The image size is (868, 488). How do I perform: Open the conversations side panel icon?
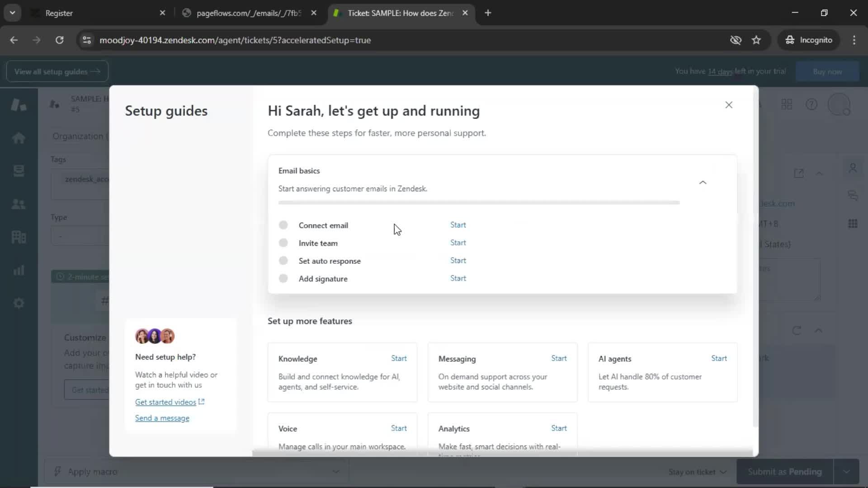coord(853,196)
